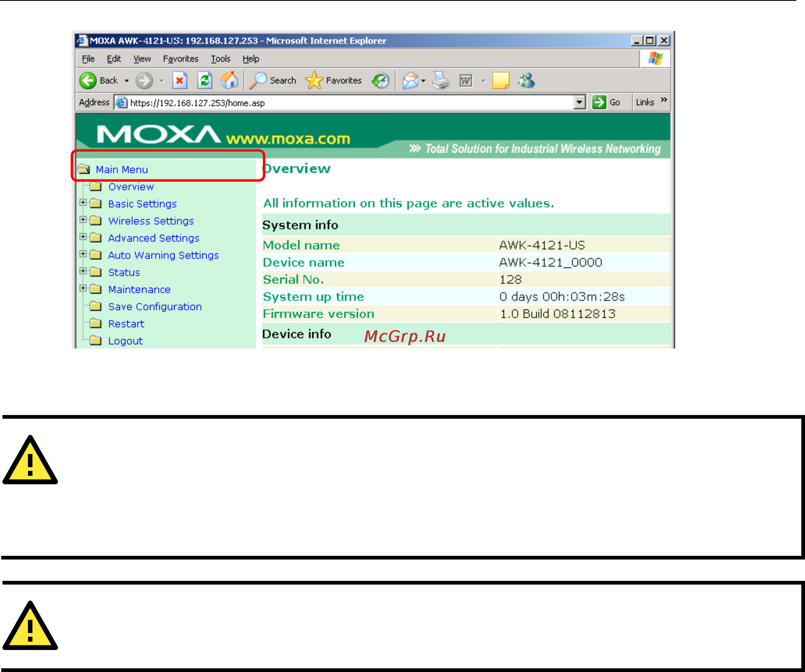
Task: Click the www.moxa.com banner text
Action: click(x=288, y=139)
